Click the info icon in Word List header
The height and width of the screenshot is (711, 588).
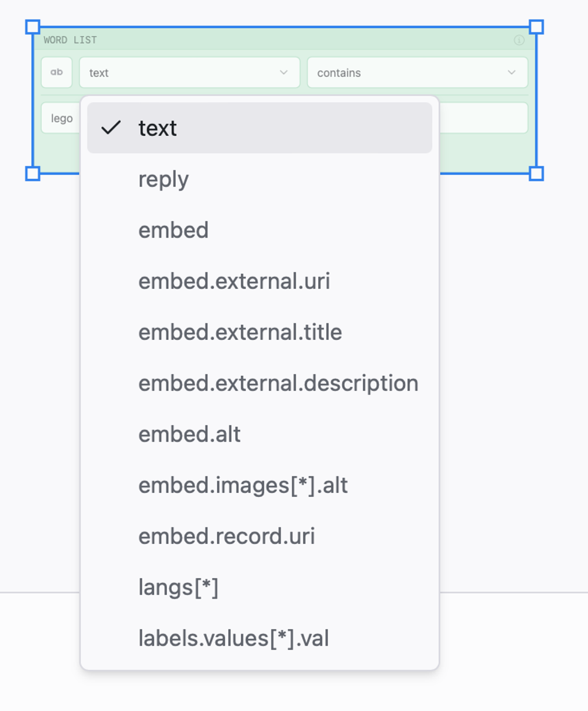click(x=519, y=40)
